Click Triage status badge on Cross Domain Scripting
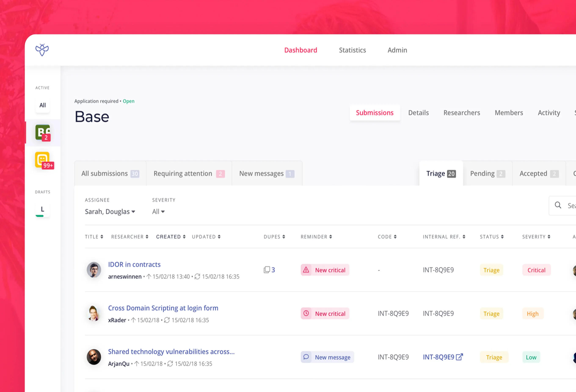 pyautogui.click(x=491, y=313)
